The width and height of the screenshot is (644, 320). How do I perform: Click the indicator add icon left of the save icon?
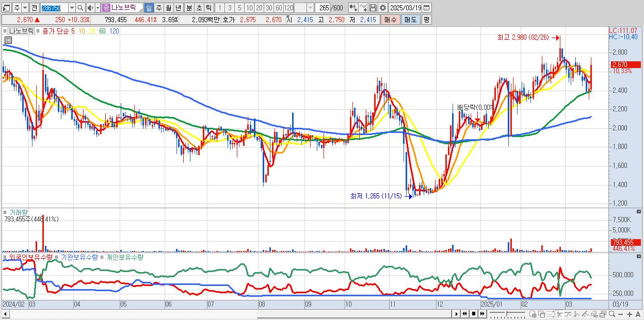click(363, 8)
